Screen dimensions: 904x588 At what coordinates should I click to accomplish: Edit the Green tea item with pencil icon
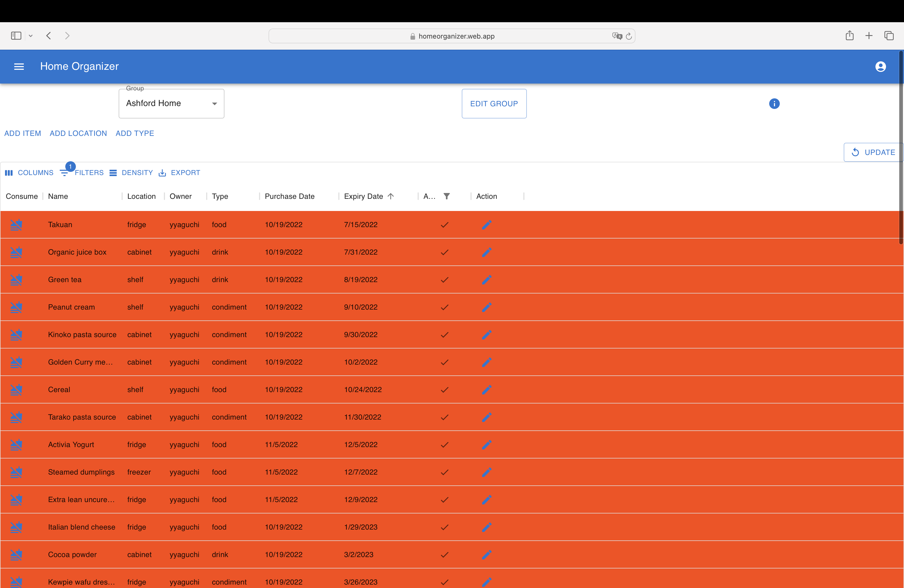[487, 279]
